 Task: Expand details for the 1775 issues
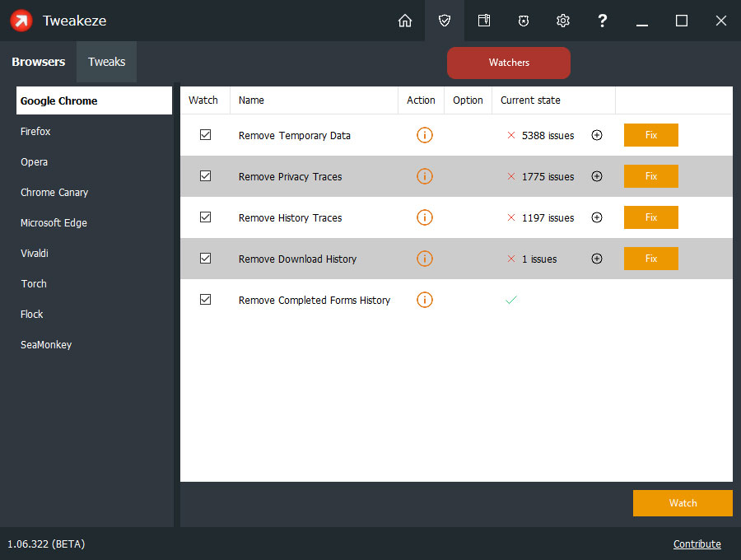(x=596, y=175)
